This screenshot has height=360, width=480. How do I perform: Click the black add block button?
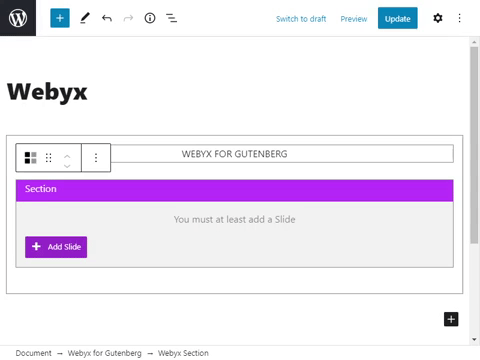tap(451, 319)
